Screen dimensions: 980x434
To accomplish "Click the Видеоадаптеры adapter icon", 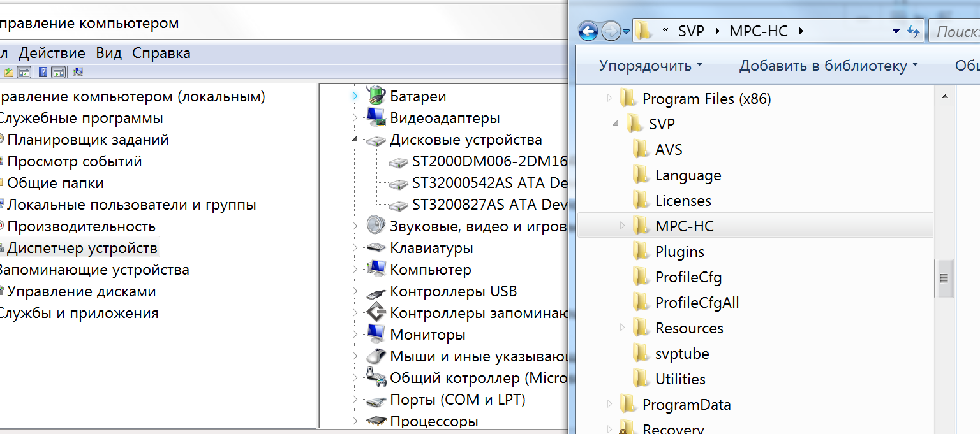I will pyautogui.click(x=376, y=118).
